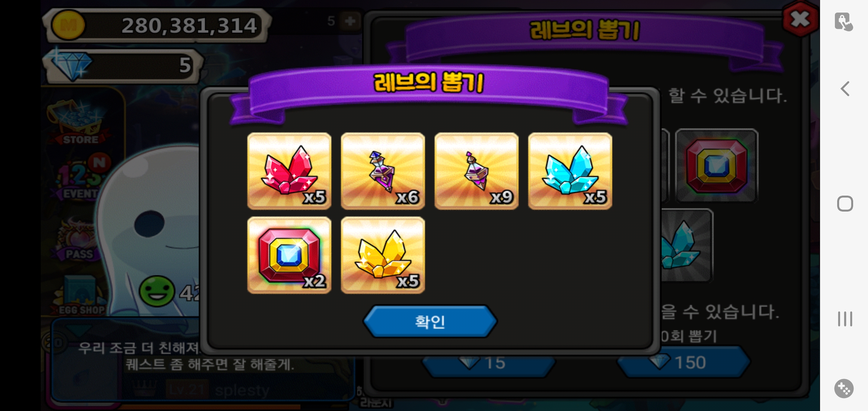The height and width of the screenshot is (411, 868).
Task: Tap the blue crystal x5 reward
Action: 570,171
